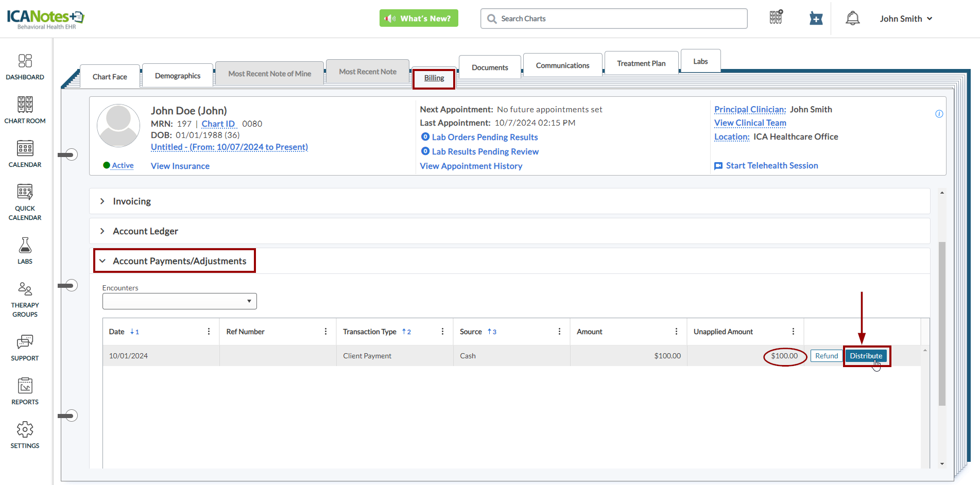
Task: Go to Chart Room in sidebar
Action: [x=25, y=110]
